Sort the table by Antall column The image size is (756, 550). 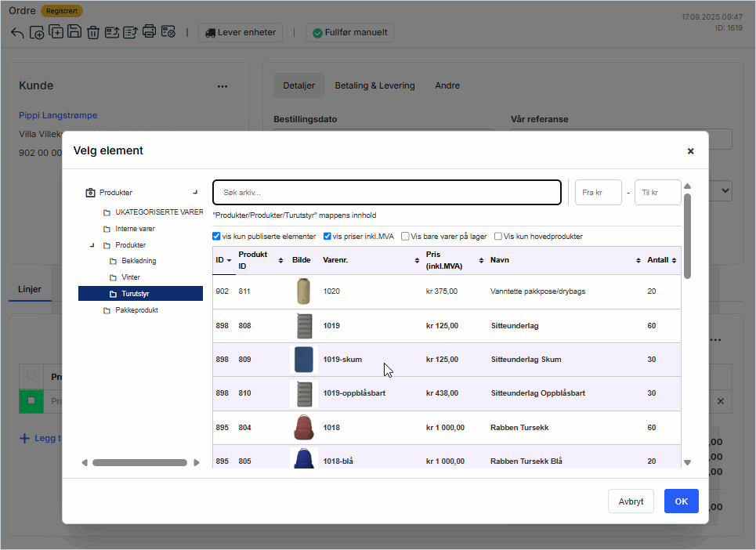click(x=674, y=260)
